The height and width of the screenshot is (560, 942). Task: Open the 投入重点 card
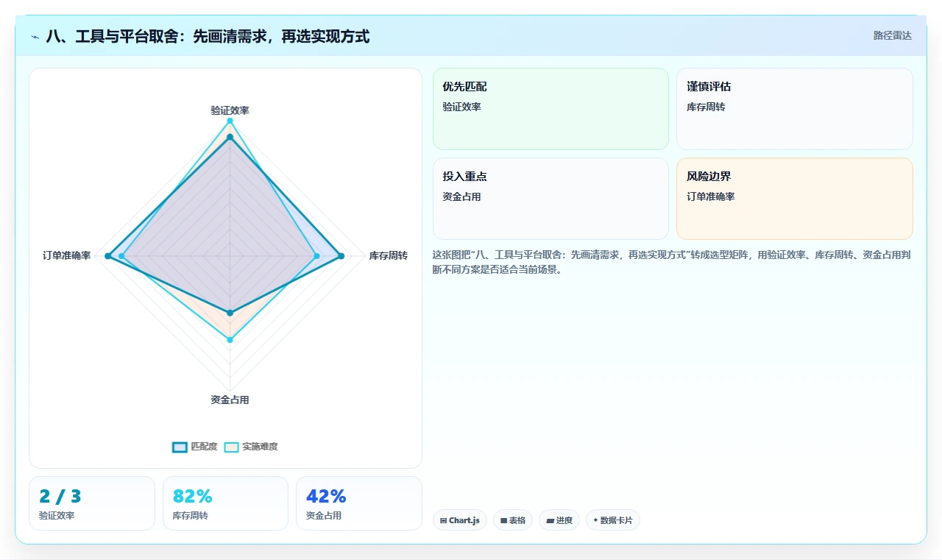[550, 199]
